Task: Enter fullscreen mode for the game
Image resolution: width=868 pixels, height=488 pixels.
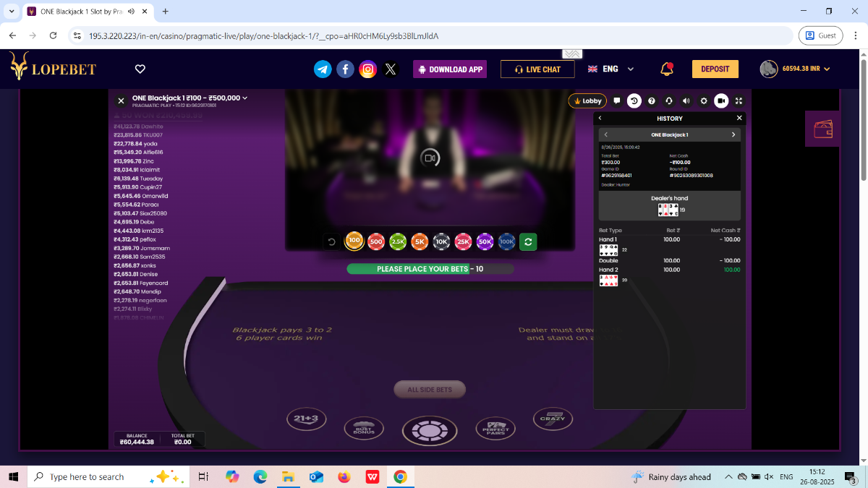Action: click(x=739, y=101)
